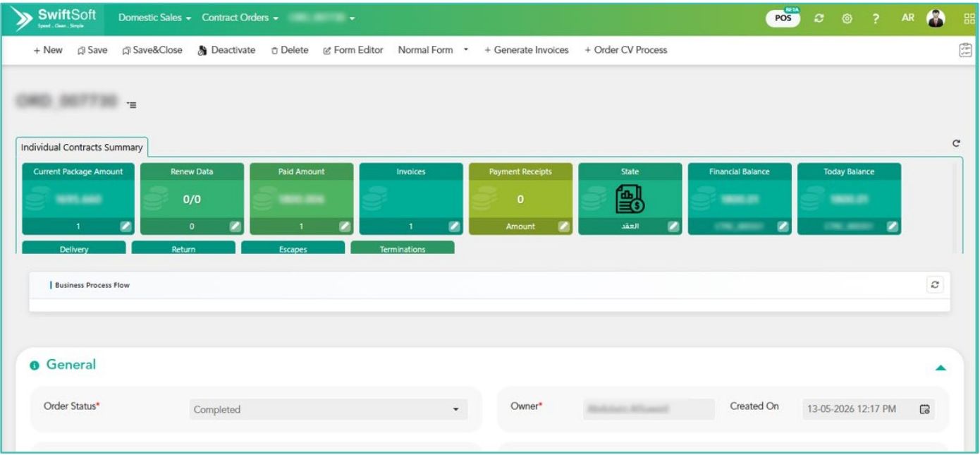
Task: Edit the Payment Receipts tile pencil icon
Action: (x=564, y=226)
